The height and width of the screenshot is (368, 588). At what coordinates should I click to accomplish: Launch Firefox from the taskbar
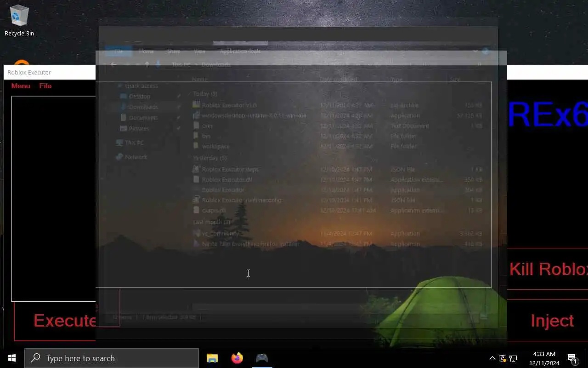point(237,358)
